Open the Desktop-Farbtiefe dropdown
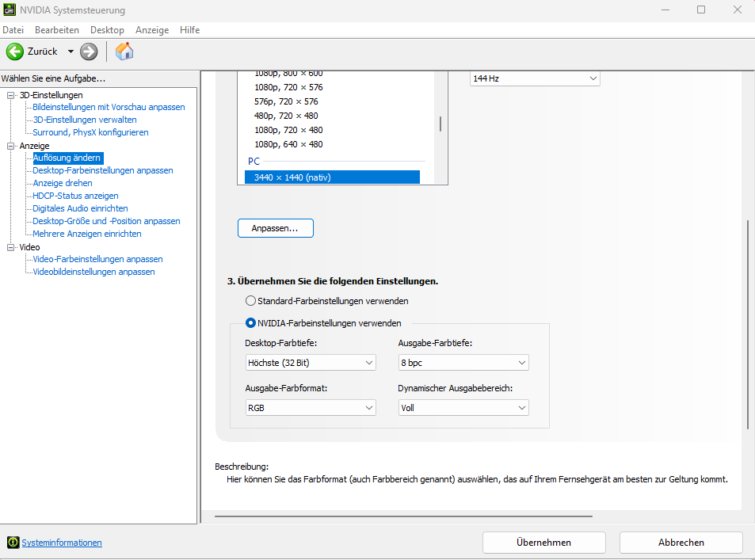 [x=311, y=363]
